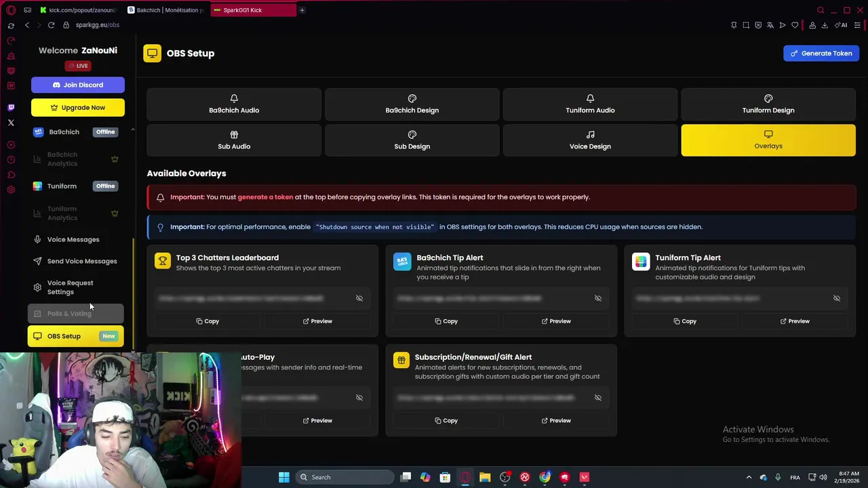
Task: Switch to Tuniform Audio settings
Action: pos(590,104)
